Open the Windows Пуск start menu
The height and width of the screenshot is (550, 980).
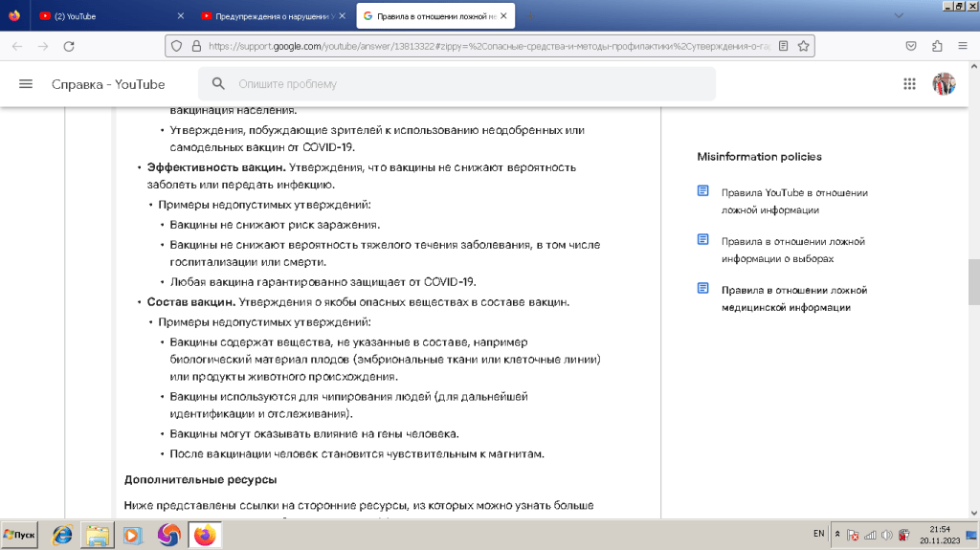coord(20,535)
